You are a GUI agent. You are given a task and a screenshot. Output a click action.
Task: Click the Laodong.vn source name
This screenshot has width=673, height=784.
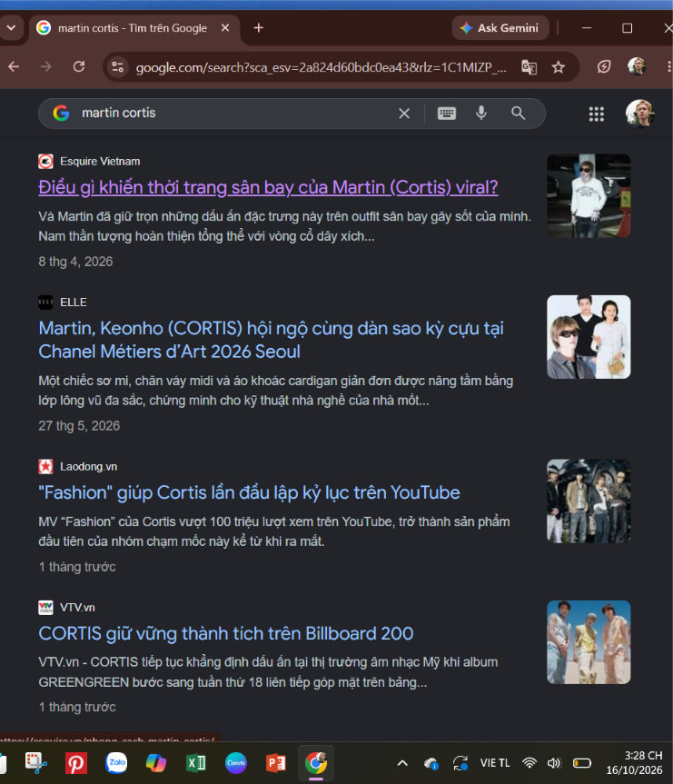click(88, 467)
